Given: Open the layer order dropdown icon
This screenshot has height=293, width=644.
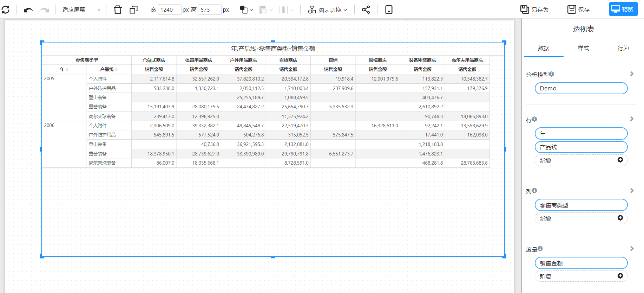Looking at the screenshot, I should 247,10.
